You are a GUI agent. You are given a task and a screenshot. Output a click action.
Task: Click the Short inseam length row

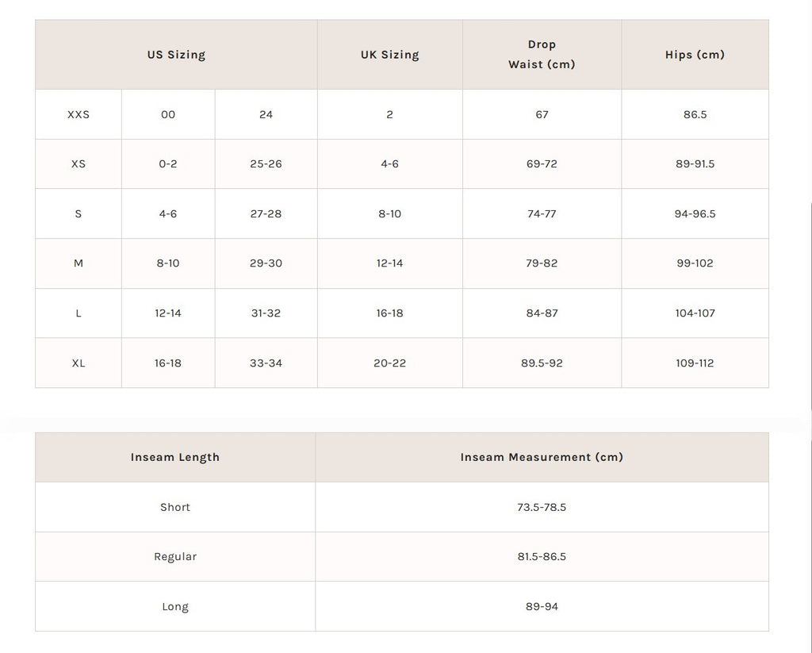coord(175,508)
